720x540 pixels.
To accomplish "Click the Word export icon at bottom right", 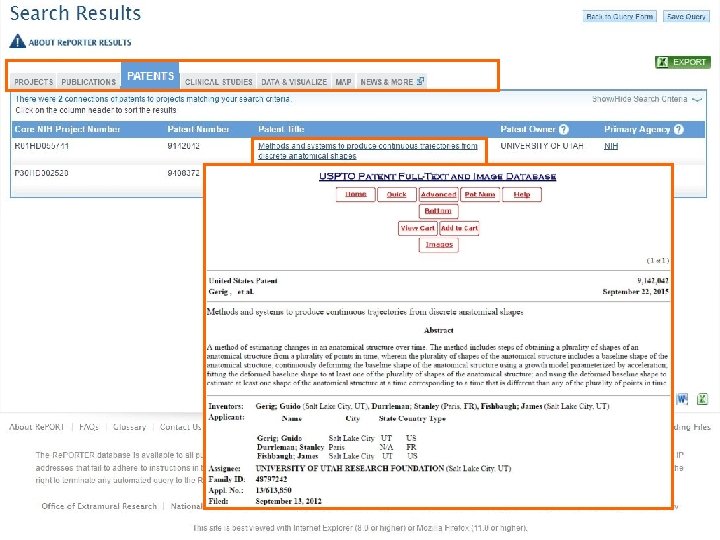I will pyautogui.click(x=682, y=399).
